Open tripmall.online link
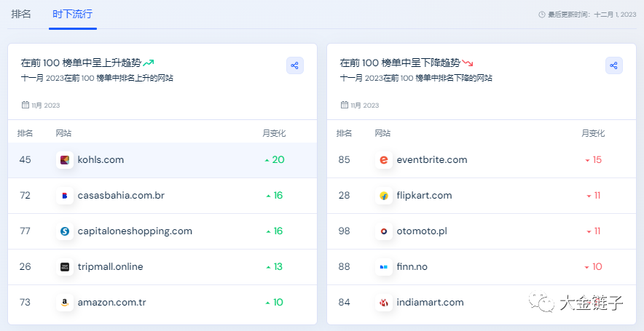644x331 pixels. 111,266
